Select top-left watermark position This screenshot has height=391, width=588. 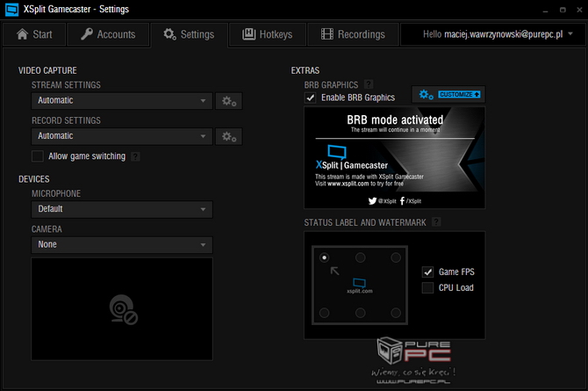coord(325,257)
